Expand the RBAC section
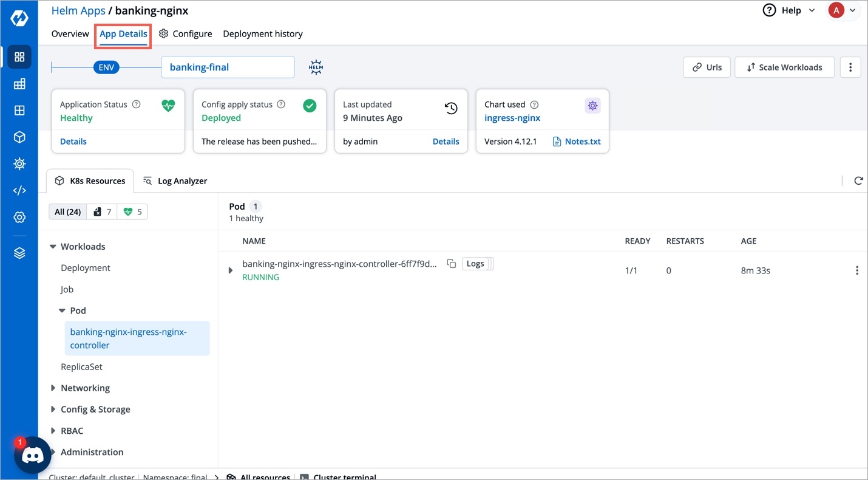 click(53, 431)
